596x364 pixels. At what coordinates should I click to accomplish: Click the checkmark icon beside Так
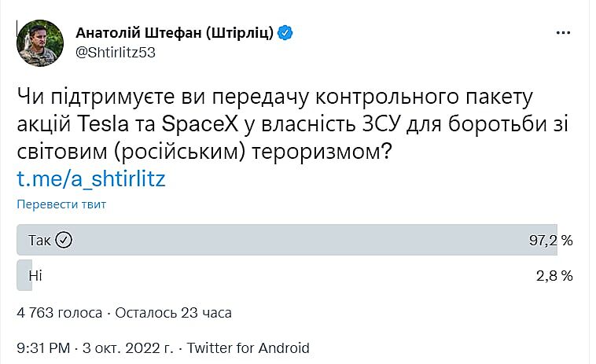click(64, 240)
